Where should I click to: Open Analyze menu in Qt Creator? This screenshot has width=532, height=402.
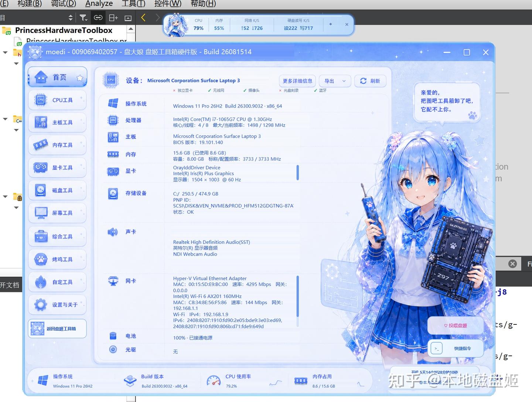(x=99, y=4)
